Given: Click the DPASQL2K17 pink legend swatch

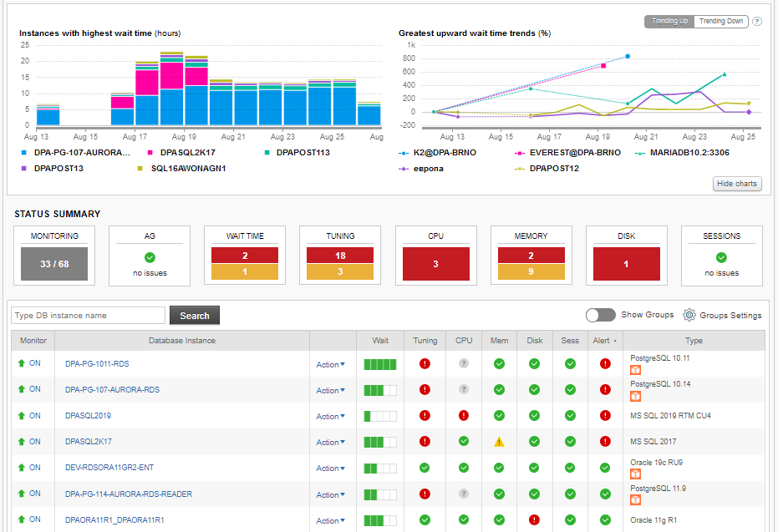Looking at the screenshot, I should tap(150, 153).
